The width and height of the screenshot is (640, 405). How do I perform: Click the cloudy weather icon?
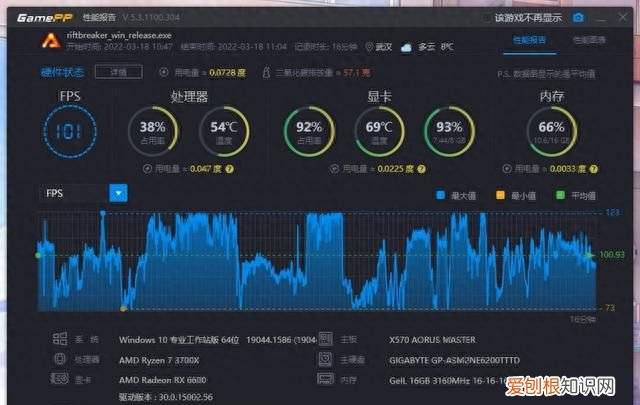(x=406, y=47)
